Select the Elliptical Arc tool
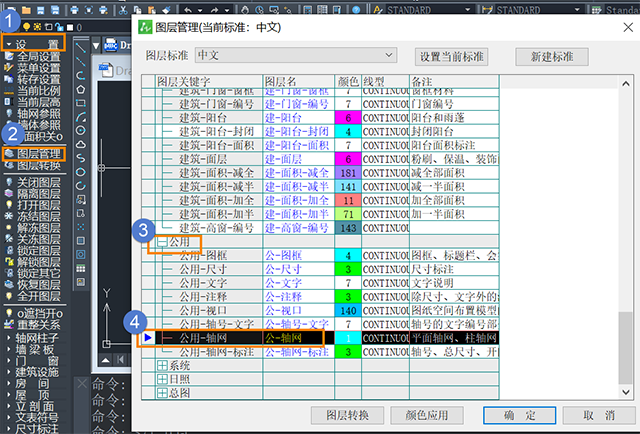Viewport: 640px width, 434px height. coord(80,185)
